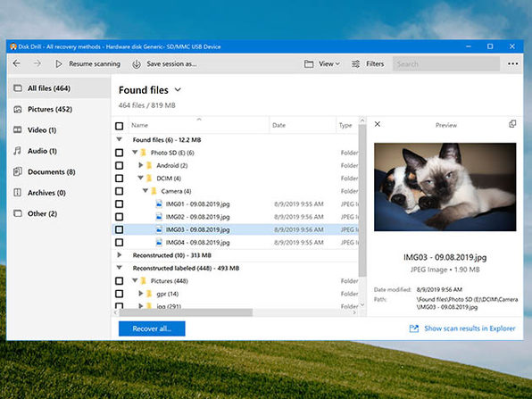Open the three-dots more options menu
Image resolution: width=532 pixels, height=399 pixels.
click(x=512, y=63)
